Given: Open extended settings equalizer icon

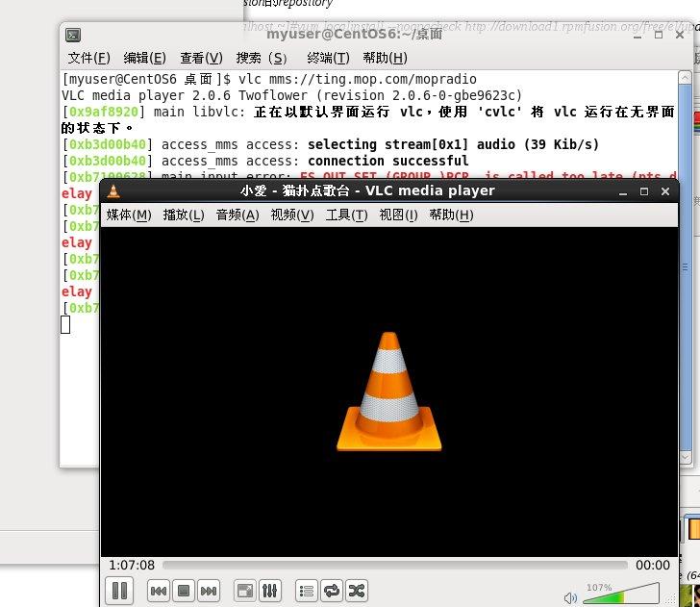Looking at the screenshot, I should 269,592.
